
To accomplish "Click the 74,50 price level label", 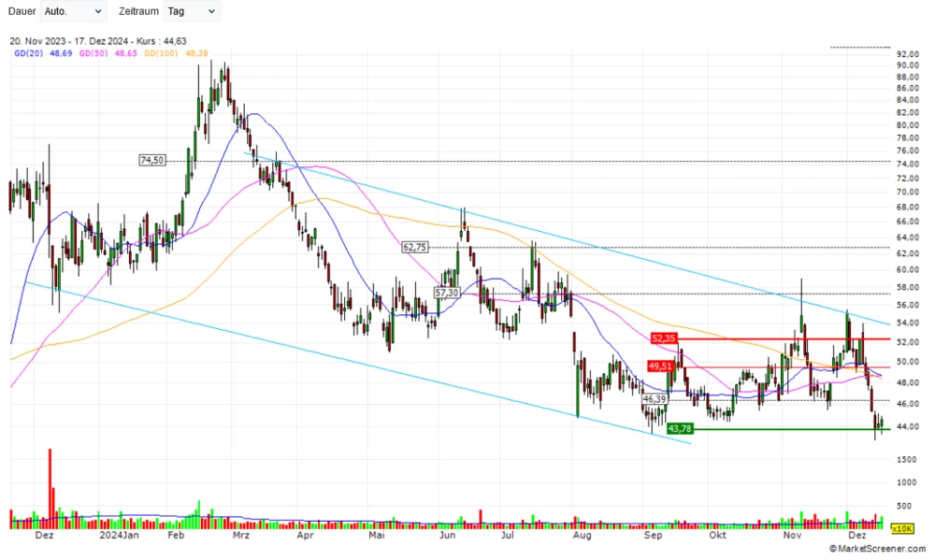I will pyautogui.click(x=151, y=161).
